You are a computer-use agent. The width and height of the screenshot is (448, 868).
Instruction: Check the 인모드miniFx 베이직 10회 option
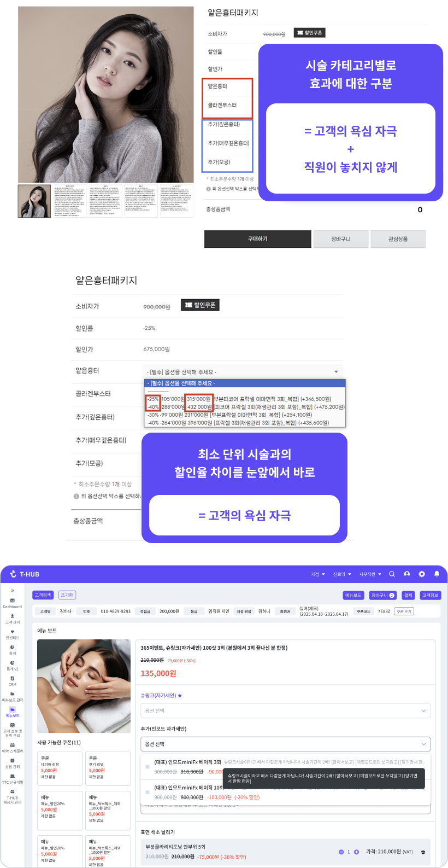(148, 792)
